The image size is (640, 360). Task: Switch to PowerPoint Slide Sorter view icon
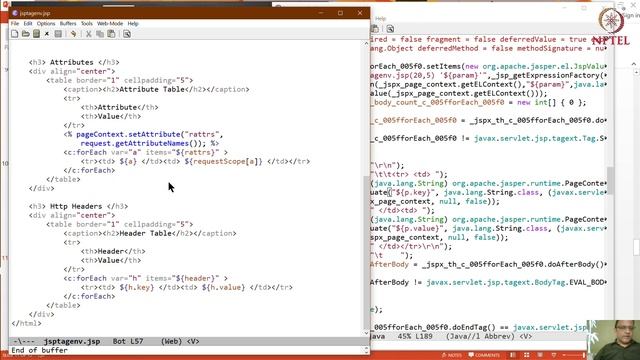tap(527, 355)
